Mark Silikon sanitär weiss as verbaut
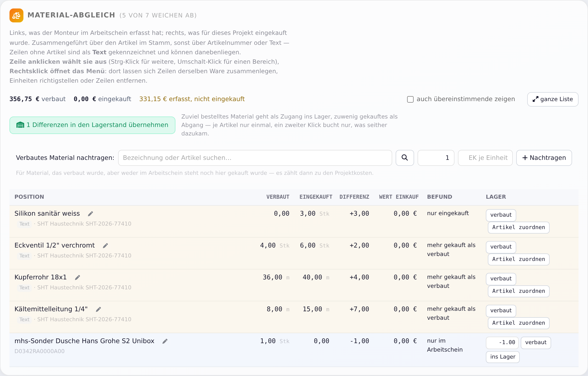 [501, 215]
